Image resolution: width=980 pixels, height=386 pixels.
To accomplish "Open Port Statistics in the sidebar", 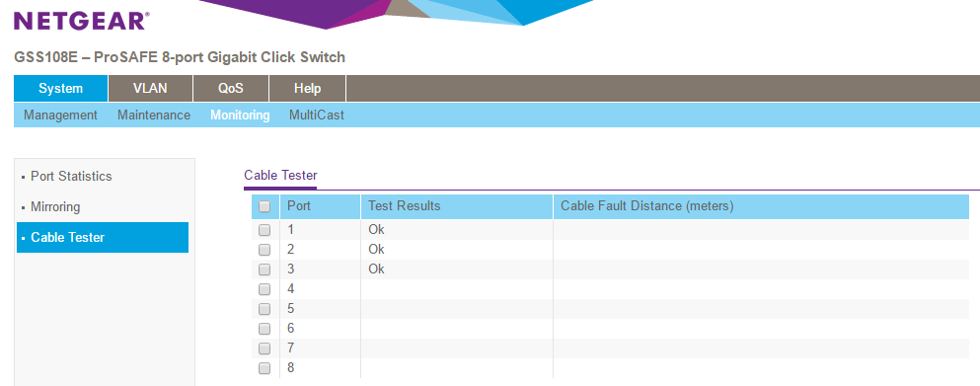I will click(x=71, y=177).
